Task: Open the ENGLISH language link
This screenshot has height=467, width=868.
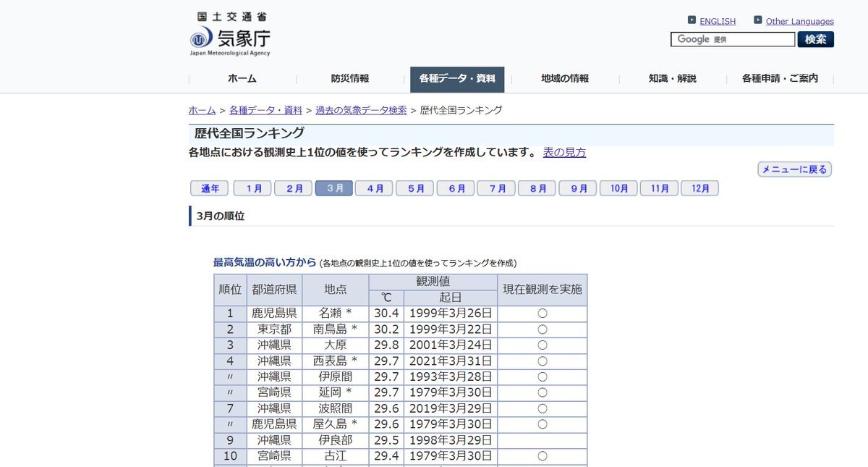Action: pos(717,22)
